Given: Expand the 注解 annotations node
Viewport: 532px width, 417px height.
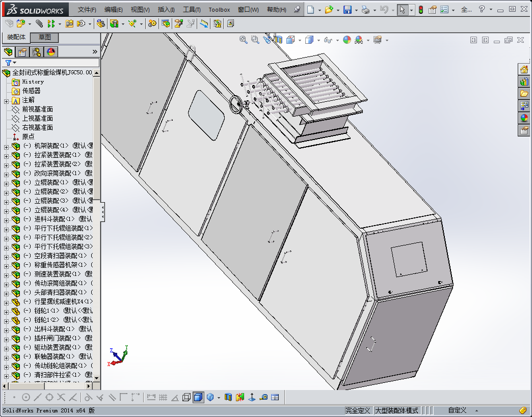Looking at the screenshot, I should pyautogui.click(x=6, y=100).
